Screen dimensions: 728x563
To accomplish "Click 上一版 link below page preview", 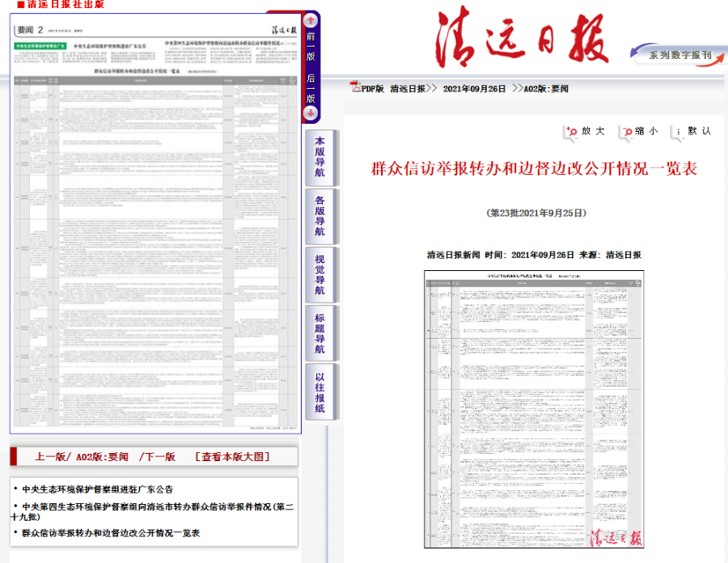I will point(50,457).
